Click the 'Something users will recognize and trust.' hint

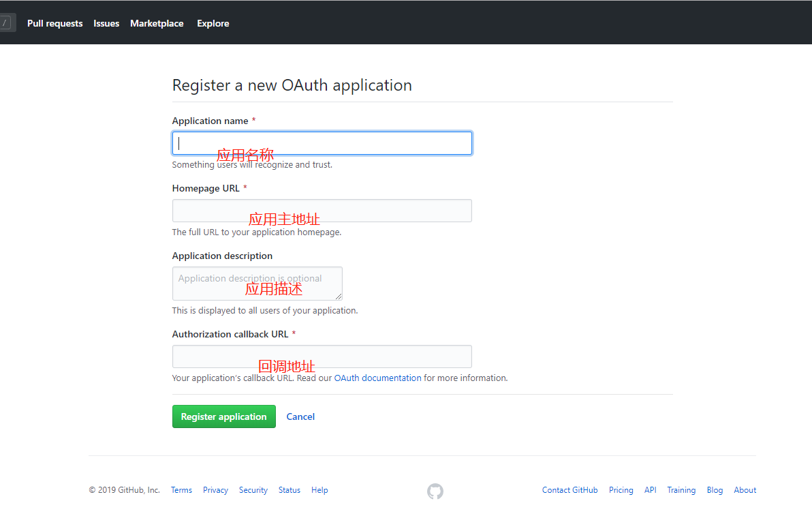coord(252,165)
